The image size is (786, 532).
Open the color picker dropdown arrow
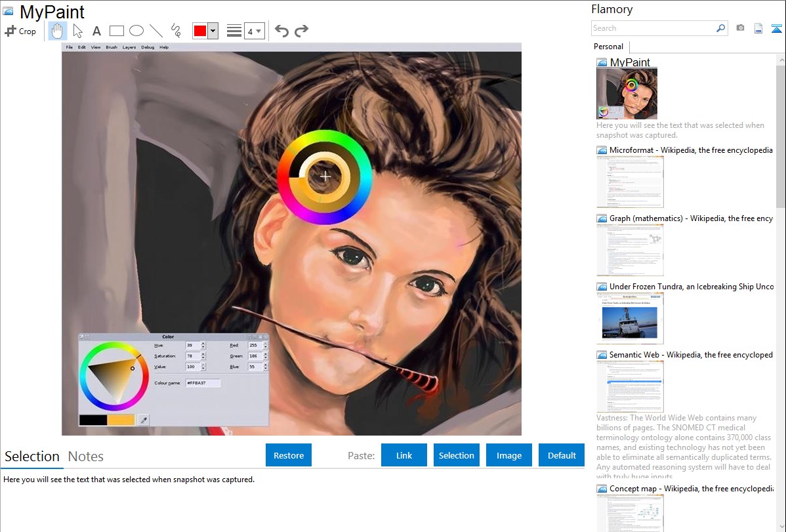tap(213, 31)
